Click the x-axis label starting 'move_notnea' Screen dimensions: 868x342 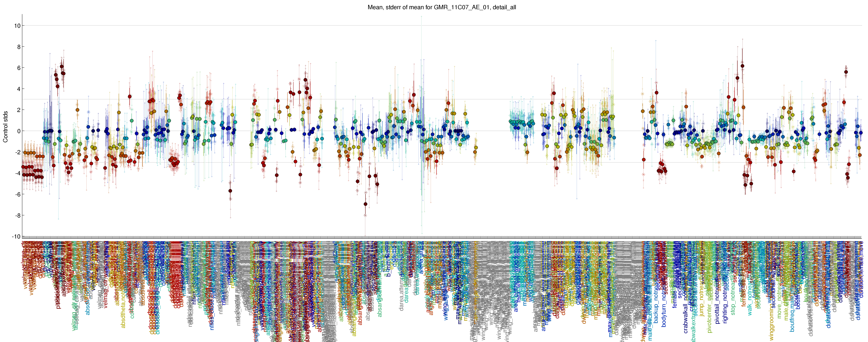point(779,280)
